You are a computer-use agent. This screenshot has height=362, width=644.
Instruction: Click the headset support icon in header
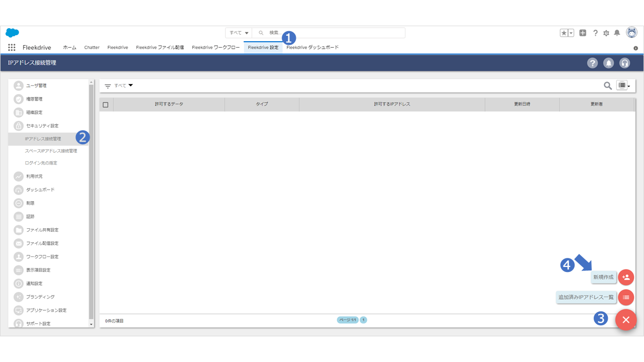(x=625, y=63)
